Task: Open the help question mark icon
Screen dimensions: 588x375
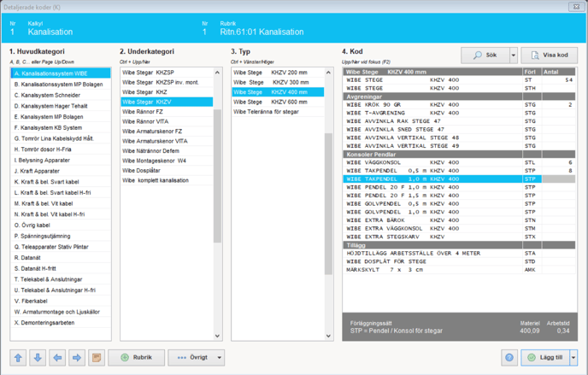Action: point(509,358)
